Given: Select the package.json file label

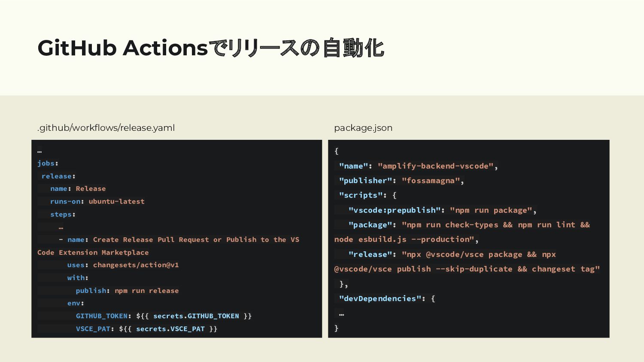Looking at the screenshot, I should 363,128.
